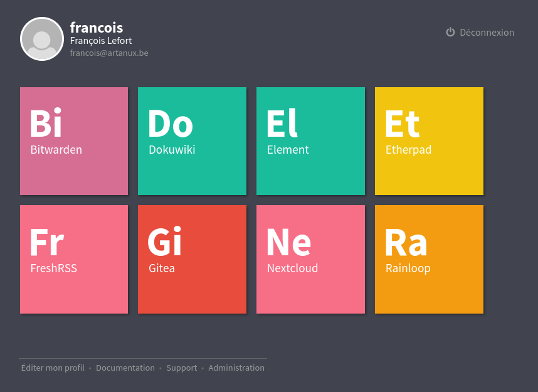Image resolution: width=538 pixels, height=392 pixels.
Task: Launch the Dokuwiki tile
Action: pyautogui.click(x=192, y=141)
